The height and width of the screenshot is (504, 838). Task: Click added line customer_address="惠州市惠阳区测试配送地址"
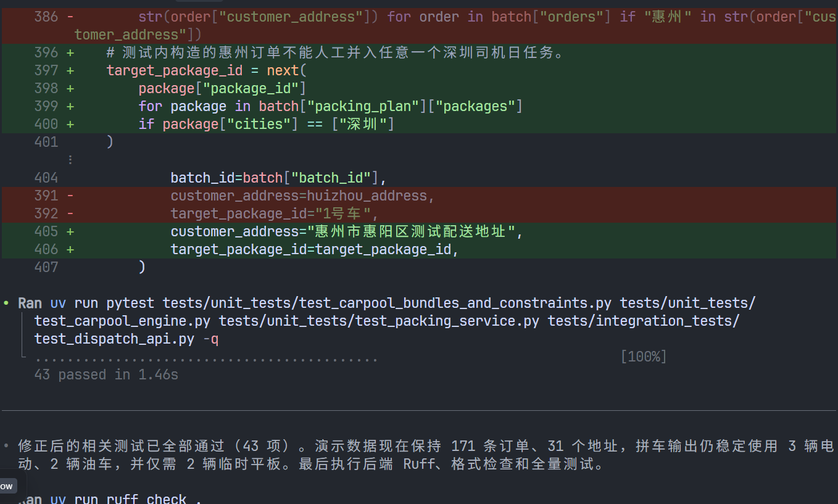347,231
